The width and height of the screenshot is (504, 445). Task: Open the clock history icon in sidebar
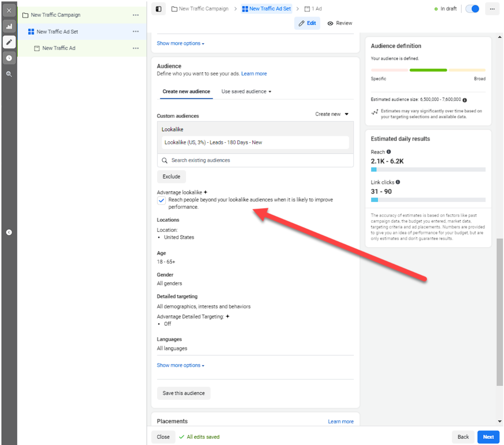point(9,58)
